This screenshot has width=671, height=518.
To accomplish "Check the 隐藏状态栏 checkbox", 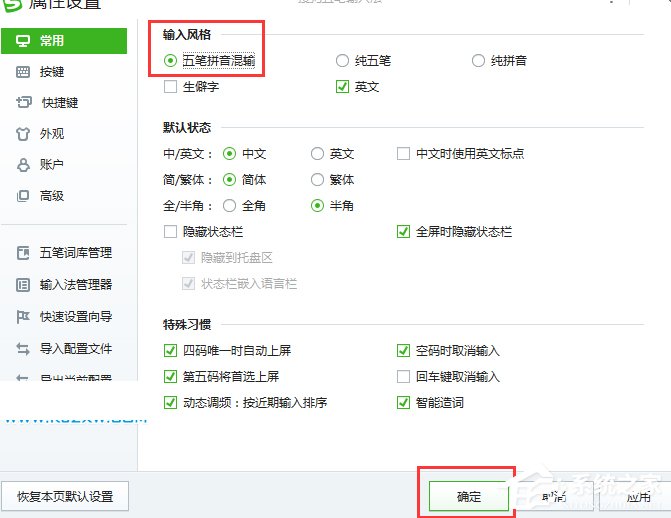I will pyautogui.click(x=170, y=232).
